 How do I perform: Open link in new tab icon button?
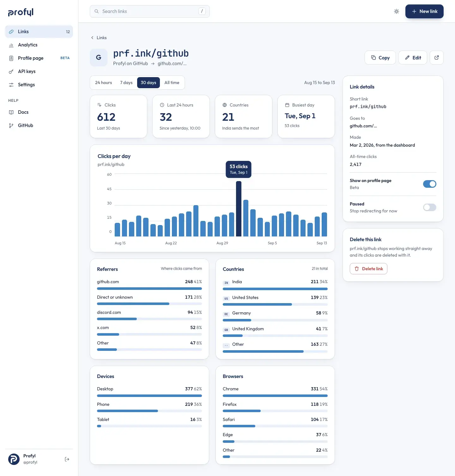click(x=437, y=58)
